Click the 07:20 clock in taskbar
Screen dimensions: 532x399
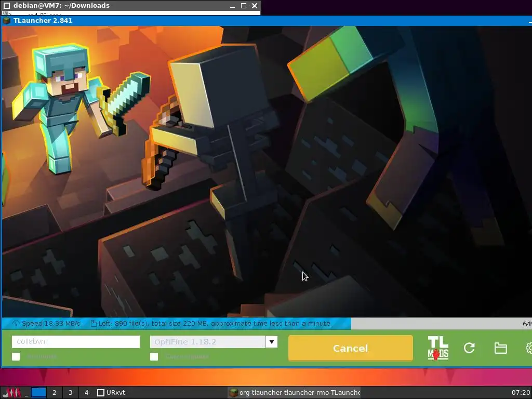pyautogui.click(x=521, y=393)
